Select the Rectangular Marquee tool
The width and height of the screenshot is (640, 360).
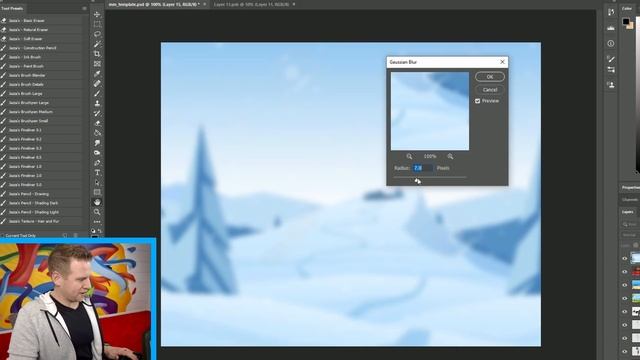point(97,24)
